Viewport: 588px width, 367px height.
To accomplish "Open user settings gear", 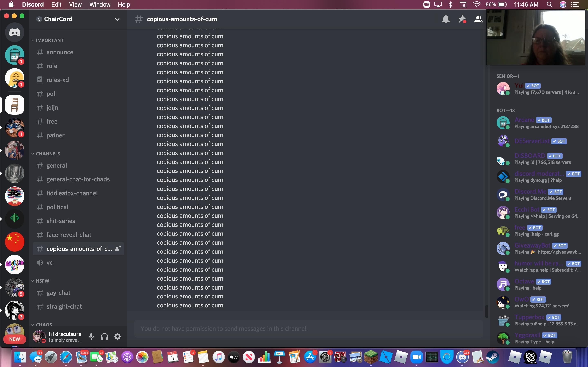I will [118, 336].
